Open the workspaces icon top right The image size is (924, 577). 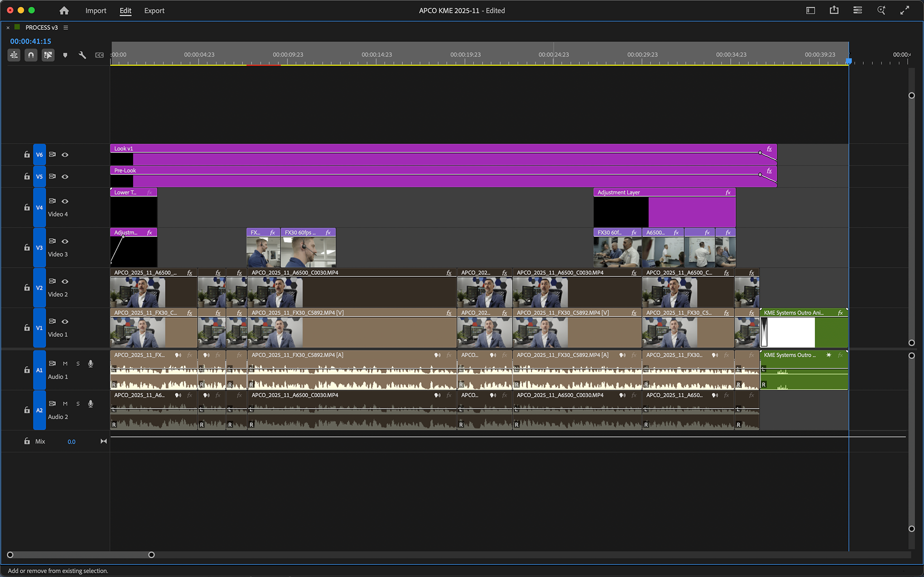click(x=857, y=10)
